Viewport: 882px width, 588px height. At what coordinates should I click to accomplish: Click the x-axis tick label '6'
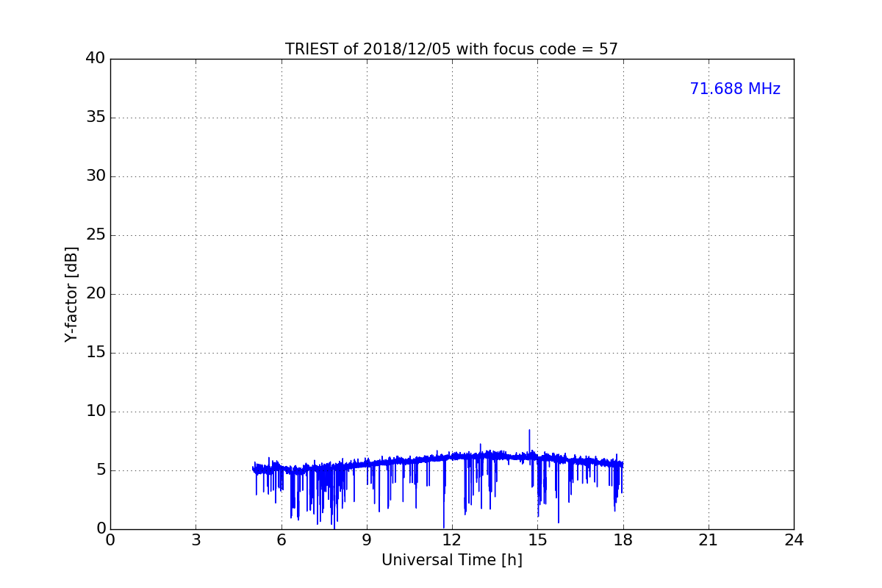coord(281,540)
